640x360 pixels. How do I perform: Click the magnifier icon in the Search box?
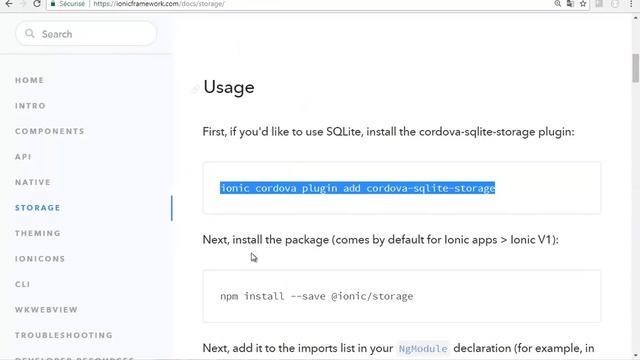29,33
